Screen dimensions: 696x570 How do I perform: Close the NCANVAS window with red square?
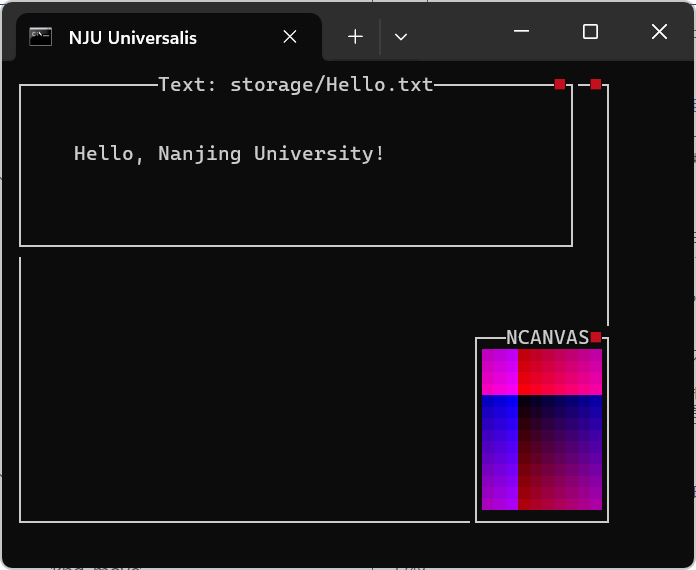(x=596, y=337)
